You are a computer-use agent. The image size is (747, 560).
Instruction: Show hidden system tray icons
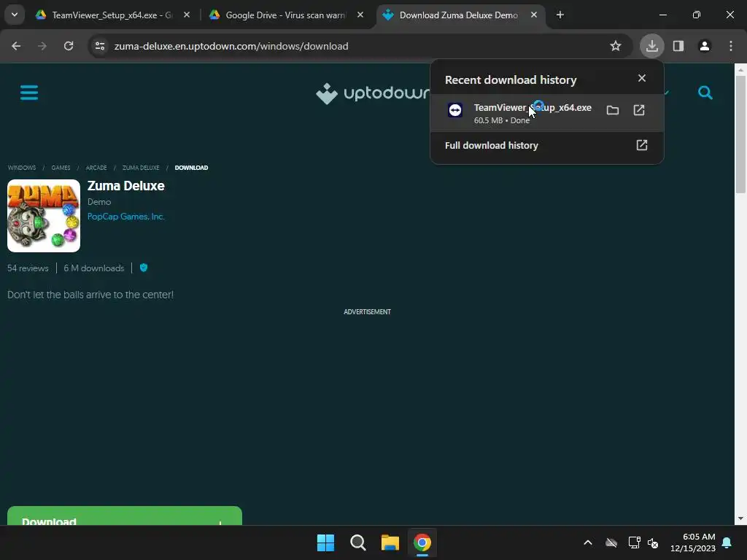click(x=588, y=542)
